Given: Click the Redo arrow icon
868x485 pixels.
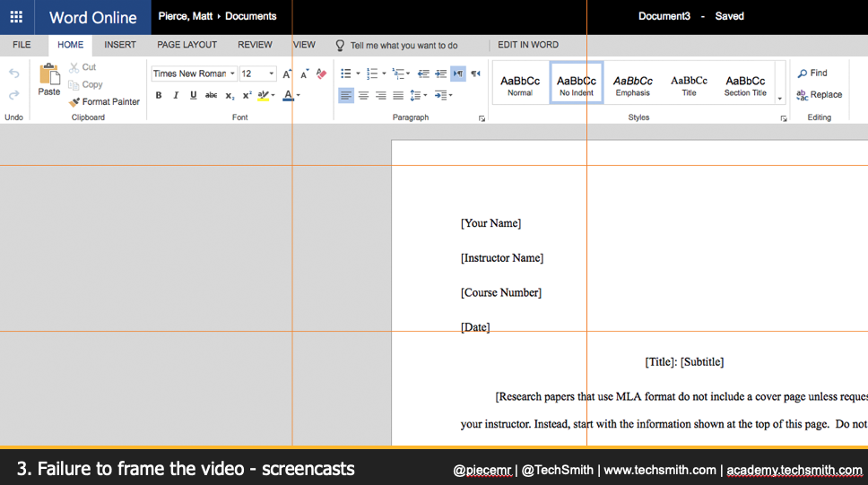Looking at the screenshot, I should [13, 95].
